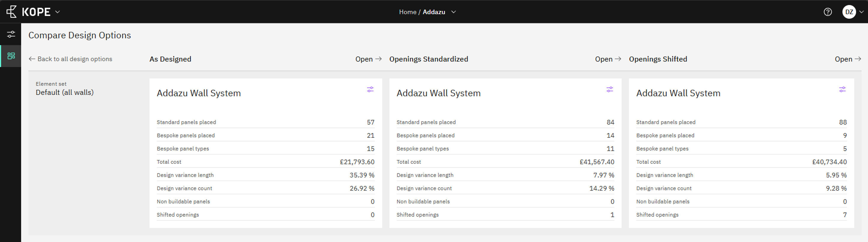This screenshot has width=868, height=242.
Task: Select the Openings Shifted column heading
Action: point(658,59)
